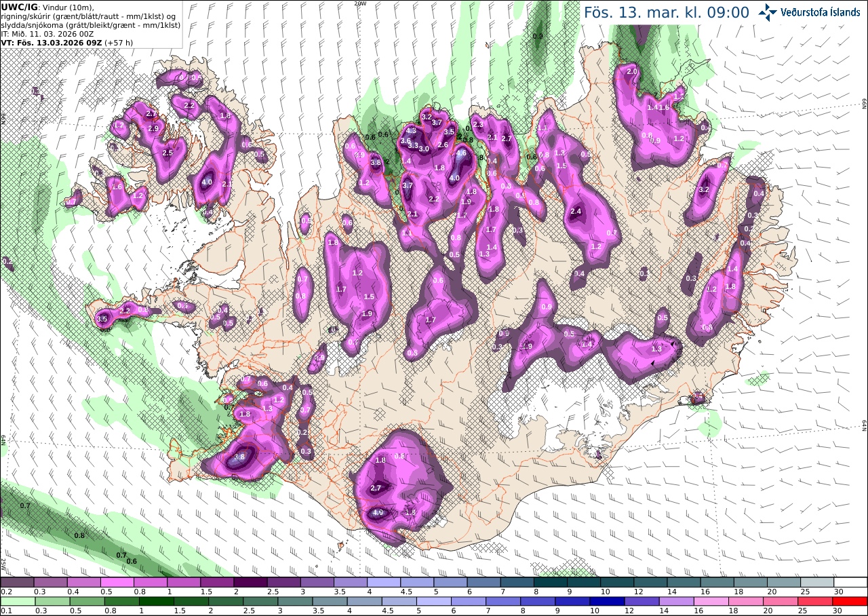Click the '20W' longitude label
Screen dimensions: 868x616
click(x=360, y=3)
